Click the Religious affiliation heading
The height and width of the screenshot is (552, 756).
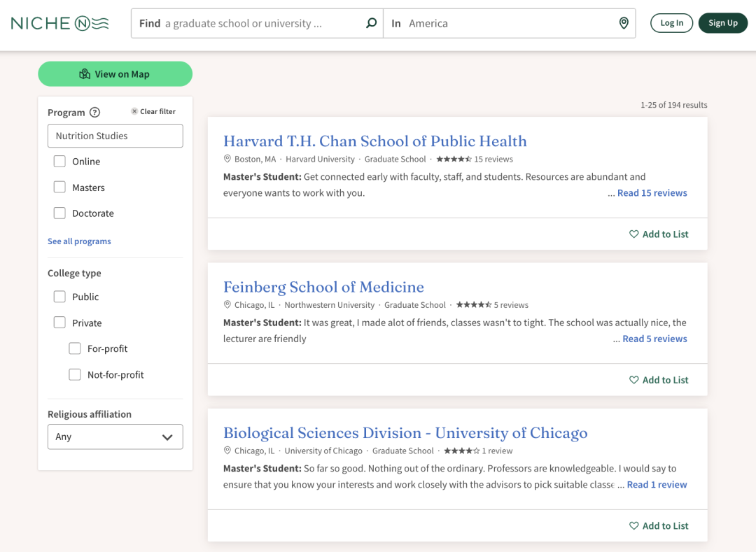(x=89, y=414)
